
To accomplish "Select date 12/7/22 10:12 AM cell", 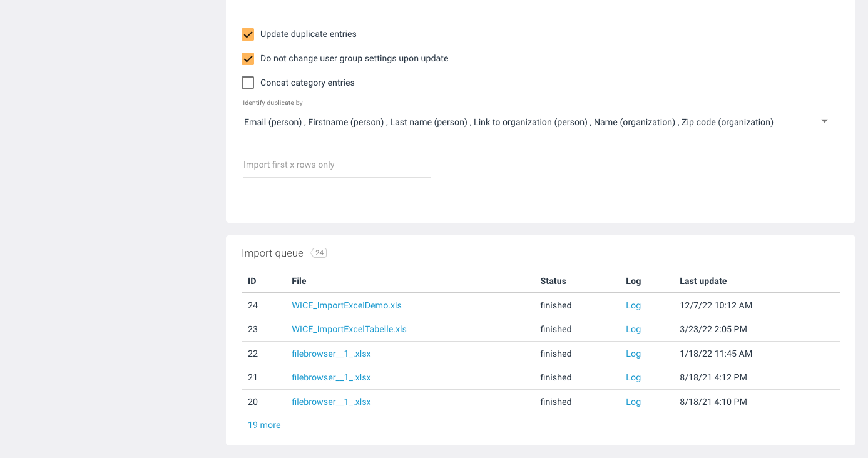I will point(716,305).
